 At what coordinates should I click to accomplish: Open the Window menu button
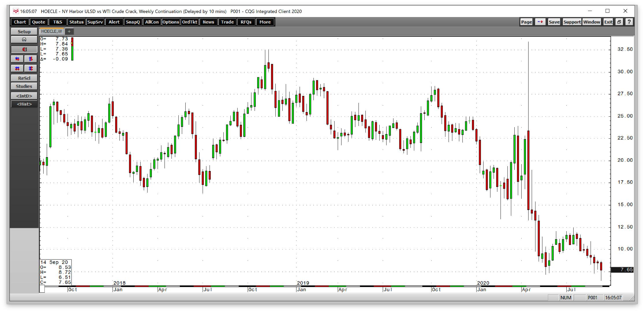(x=591, y=22)
